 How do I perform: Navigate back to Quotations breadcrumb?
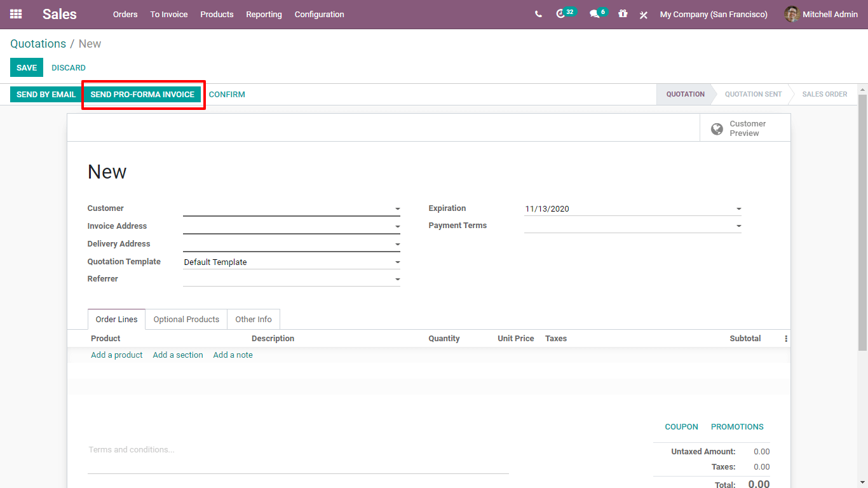click(x=38, y=44)
